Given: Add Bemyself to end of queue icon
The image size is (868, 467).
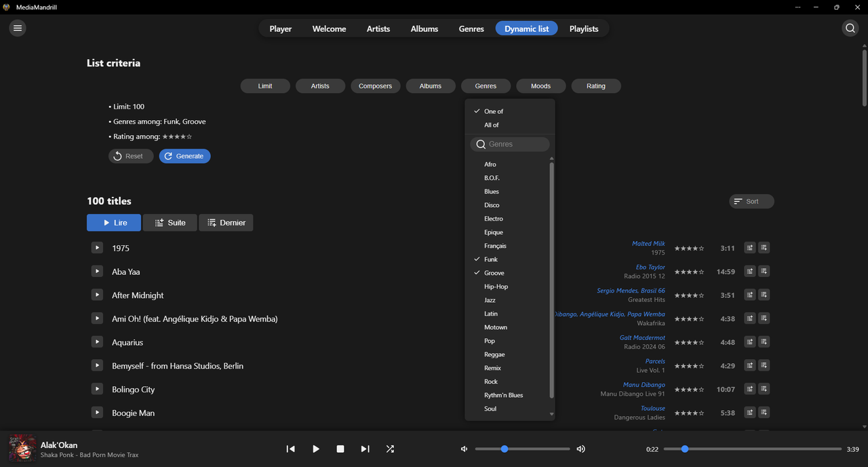Looking at the screenshot, I should (764, 366).
